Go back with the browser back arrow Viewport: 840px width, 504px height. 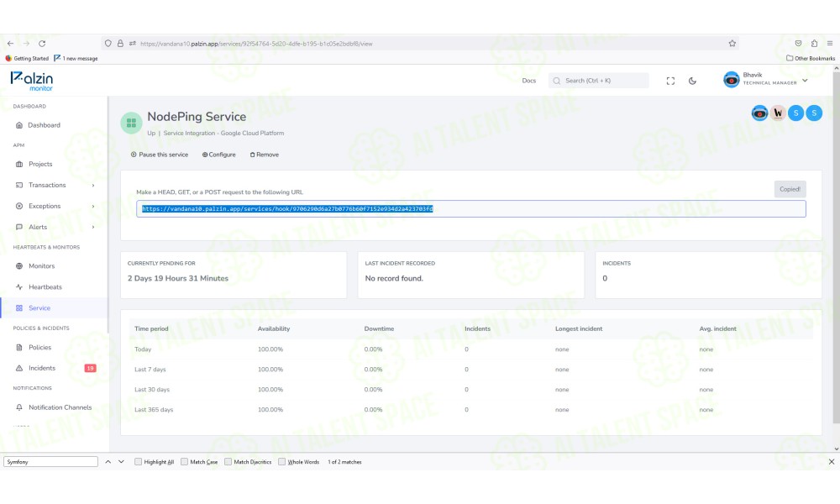coord(10,44)
